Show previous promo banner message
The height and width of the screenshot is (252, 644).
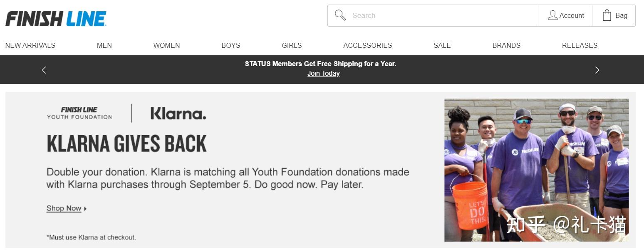click(44, 70)
